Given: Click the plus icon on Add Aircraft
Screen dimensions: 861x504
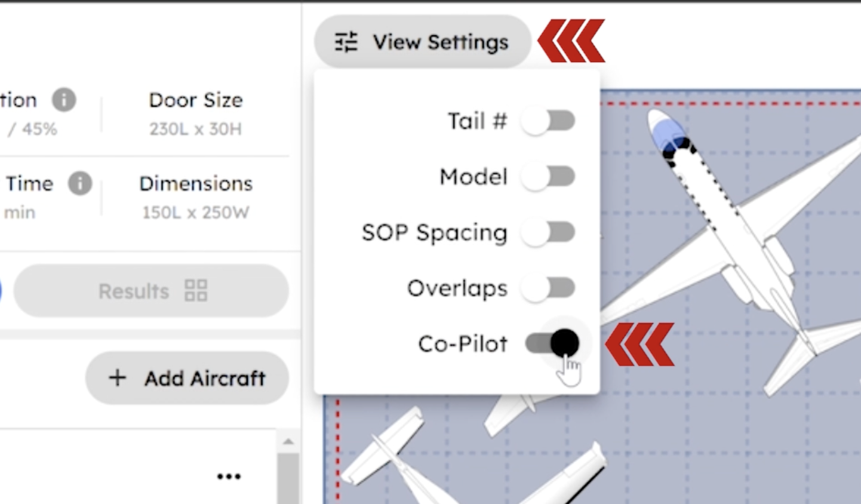Looking at the screenshot, I should point(118,377).
